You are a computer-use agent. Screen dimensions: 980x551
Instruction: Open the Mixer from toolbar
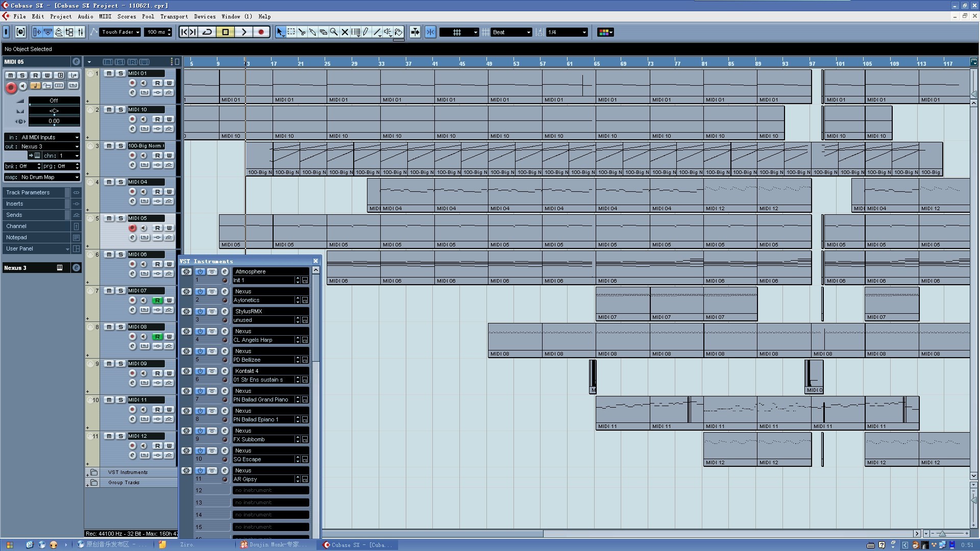click(x=81, y=32)
